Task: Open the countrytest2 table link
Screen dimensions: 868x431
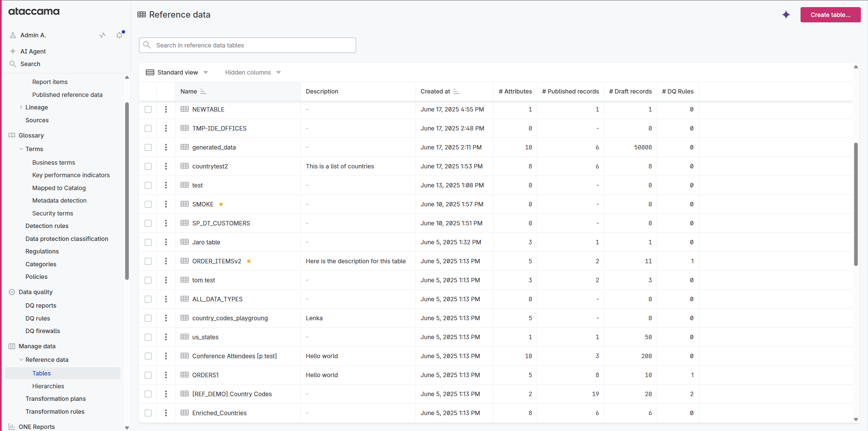Action: tap(210, 166)
